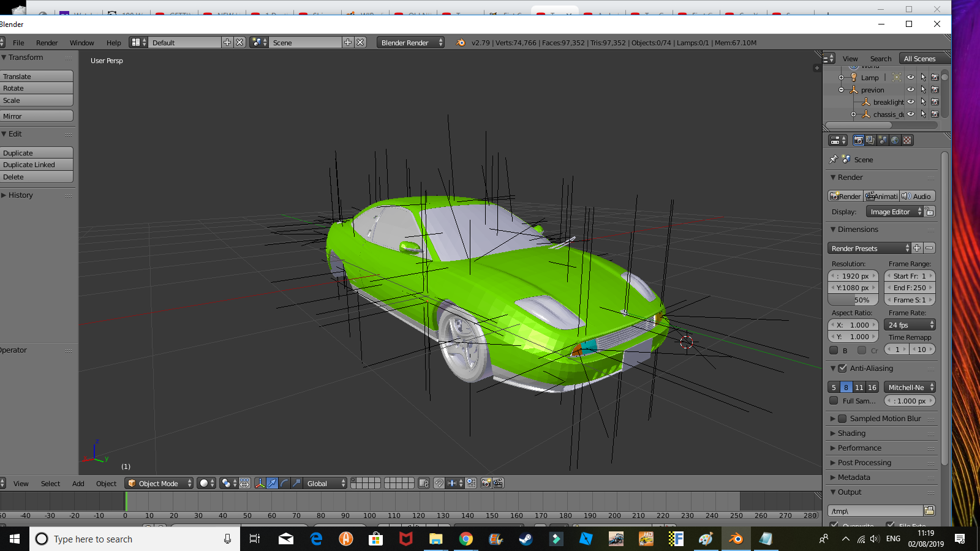The image size is (980, 551).
Task: Enable the Full Sample checkbox
Action: pyautogui.click(x=834, y=401)
